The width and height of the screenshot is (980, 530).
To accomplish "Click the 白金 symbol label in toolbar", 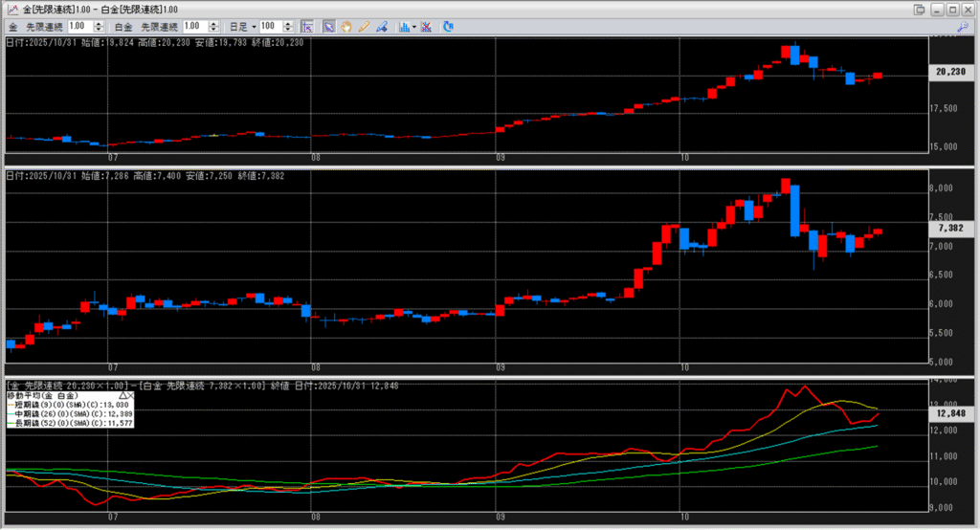I will coord(123,26).
